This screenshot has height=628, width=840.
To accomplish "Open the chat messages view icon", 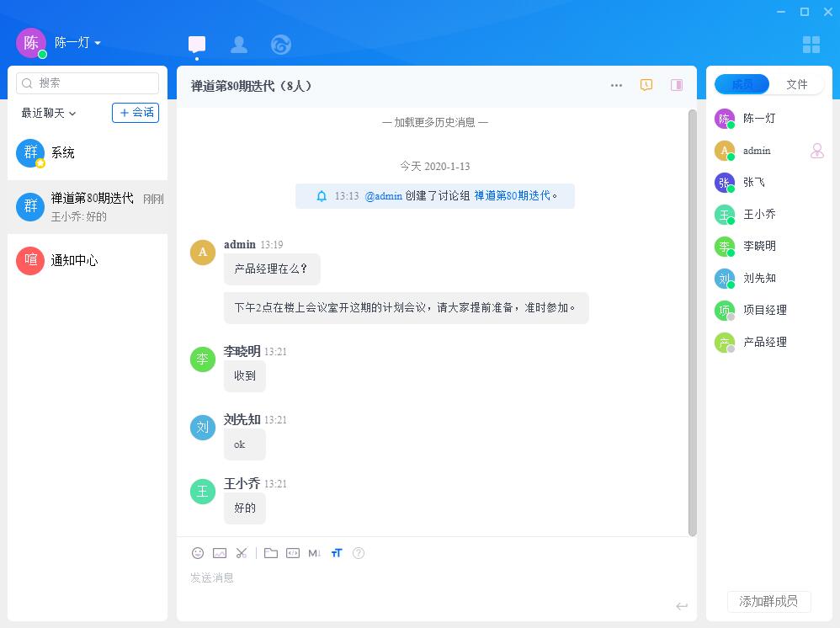I will click(x=197, y=45).
